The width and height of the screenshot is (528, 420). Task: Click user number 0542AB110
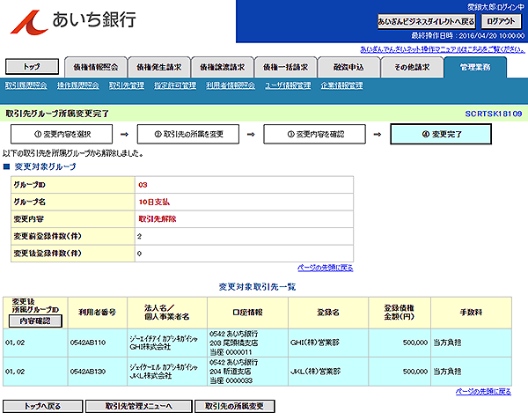click(88, 343)
